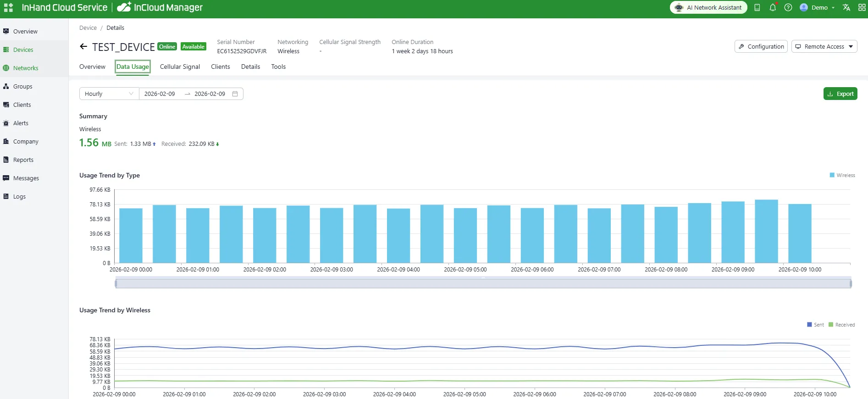Set the start date 2026-02-09 field
The height and width of the screenshot is (399, 868).
(160, 94)
